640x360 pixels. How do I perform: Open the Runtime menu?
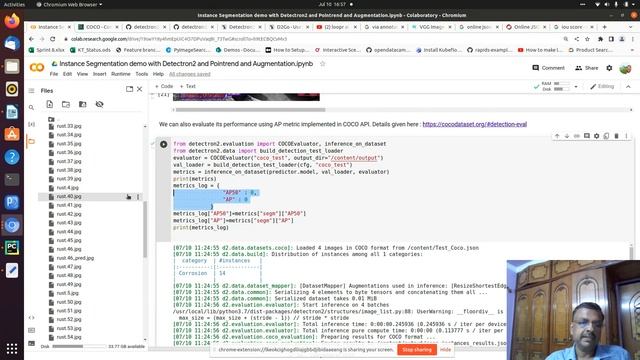point(121,74)
